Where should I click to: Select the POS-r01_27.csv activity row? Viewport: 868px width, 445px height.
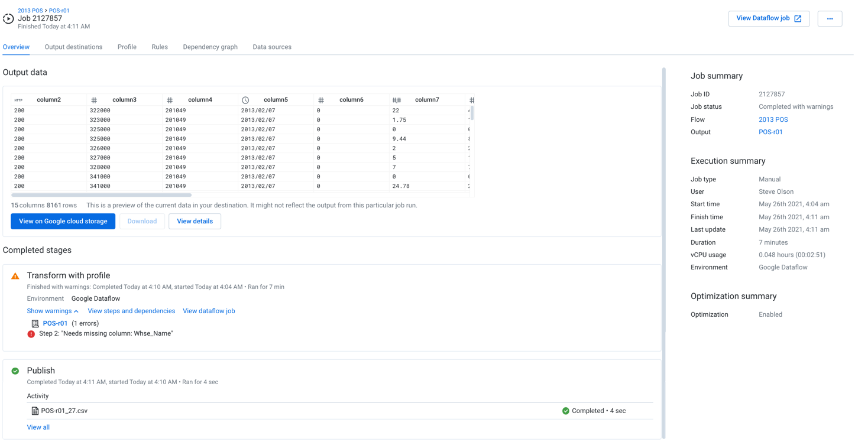(64, 411)
